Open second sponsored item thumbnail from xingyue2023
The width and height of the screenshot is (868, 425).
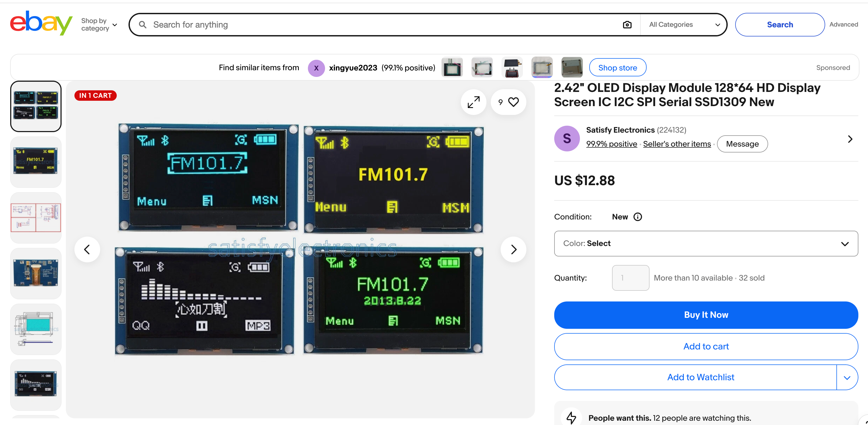pos(482,68)
